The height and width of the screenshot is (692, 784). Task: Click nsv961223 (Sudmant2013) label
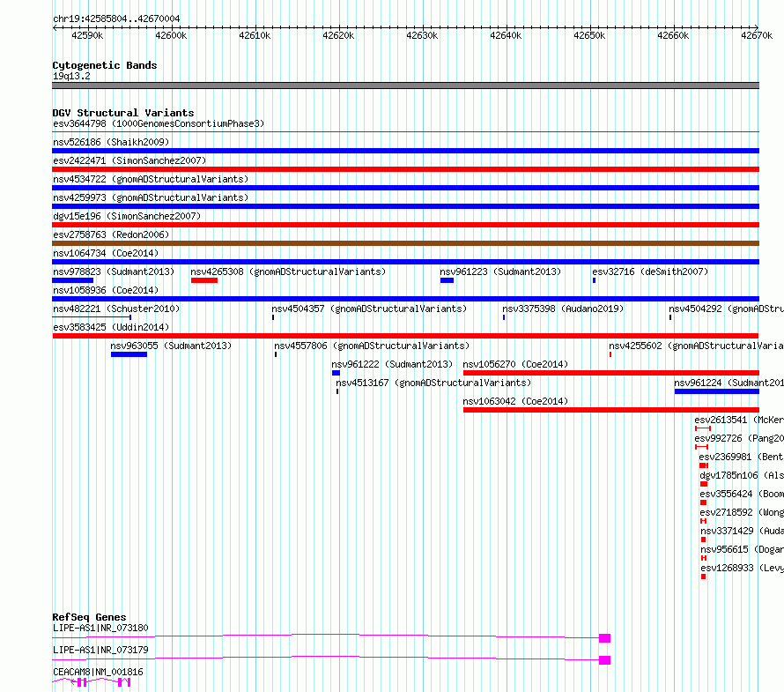click(500, 272)
